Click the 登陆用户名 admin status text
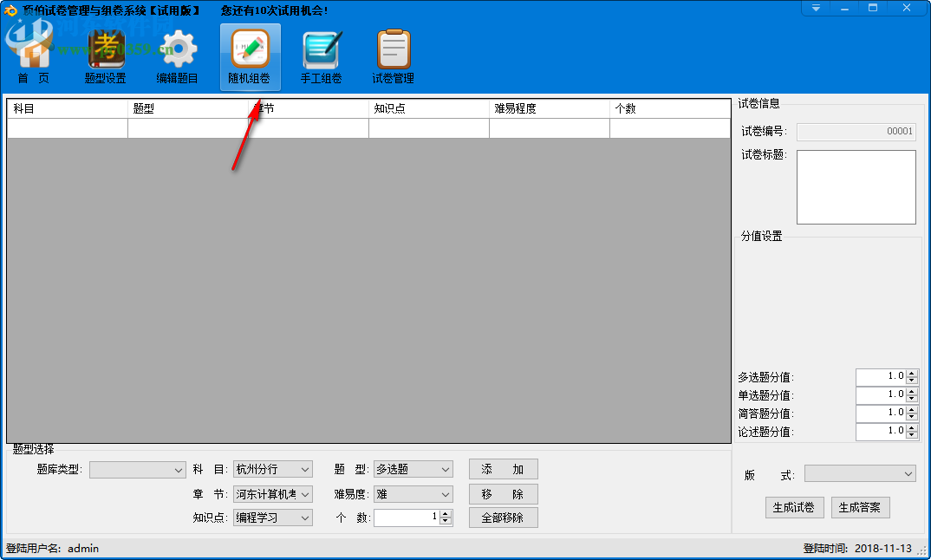The image size is (931, 560). click(52, 549)
